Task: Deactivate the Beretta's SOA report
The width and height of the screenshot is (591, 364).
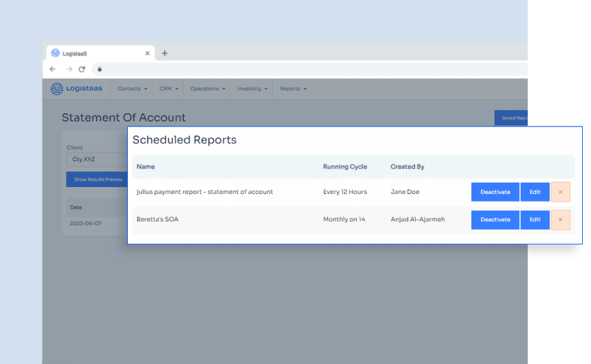Action: 495,220
